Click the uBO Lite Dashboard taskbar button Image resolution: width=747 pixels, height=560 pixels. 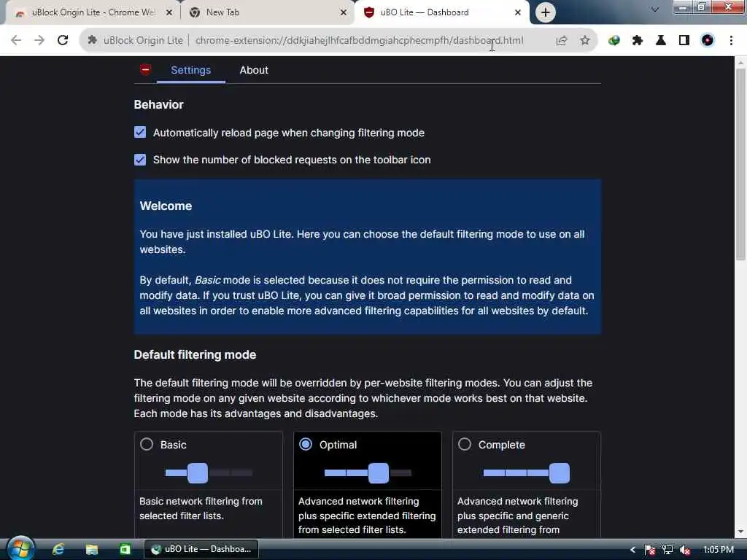201,549
